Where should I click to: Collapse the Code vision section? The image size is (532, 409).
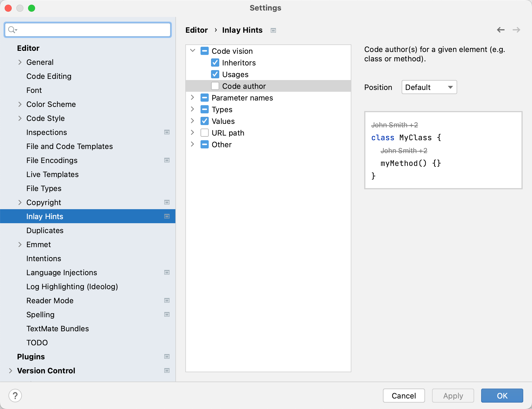[x=193, y=51]
